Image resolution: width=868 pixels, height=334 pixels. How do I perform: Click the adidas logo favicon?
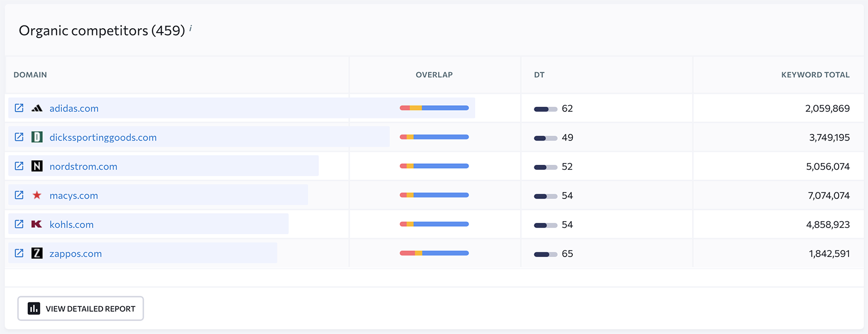click(37, 108)
